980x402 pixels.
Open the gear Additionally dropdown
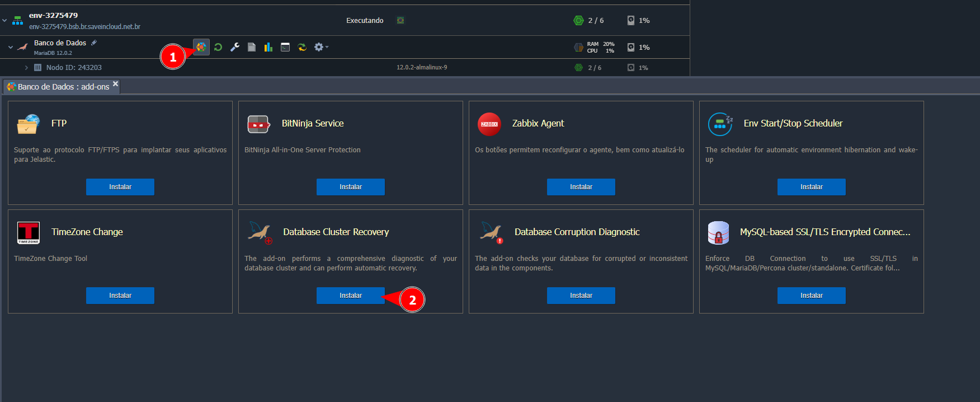pyautogui.click(x=321, y=47)
